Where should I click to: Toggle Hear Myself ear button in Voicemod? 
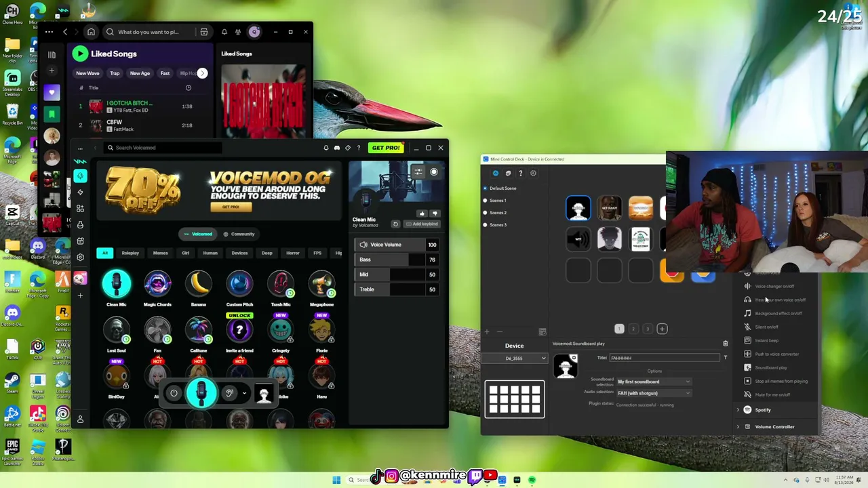click(x=229, y=393)
